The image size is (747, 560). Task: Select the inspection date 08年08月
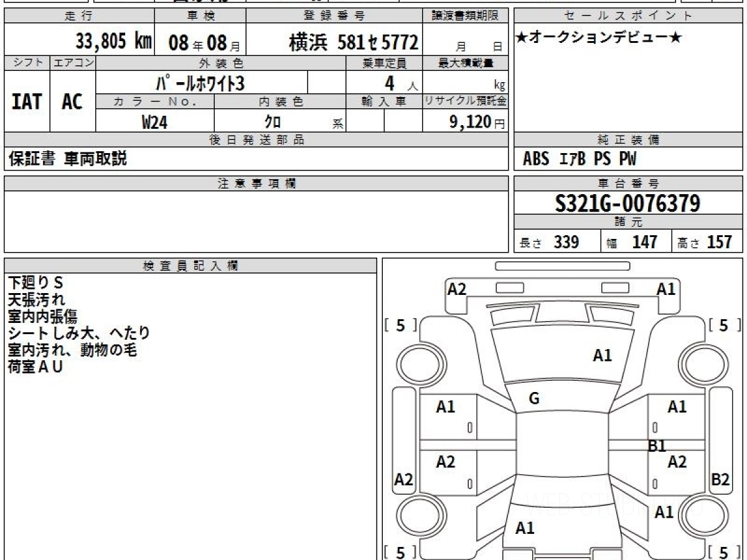pyautogui.click(x=204, y=42)
